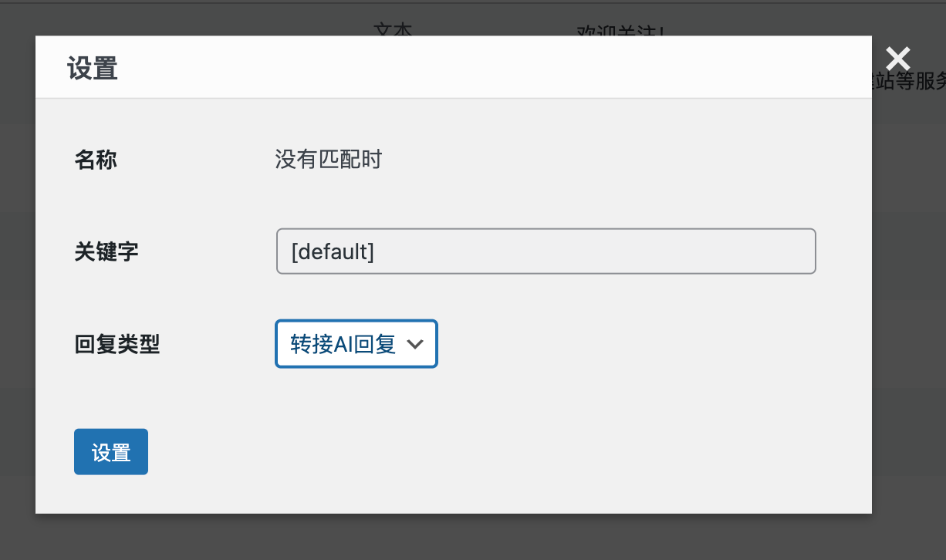Viewport: 946px width, 560px height.
Task: Click the dialog header area
Action: click(x=453, y=66)
